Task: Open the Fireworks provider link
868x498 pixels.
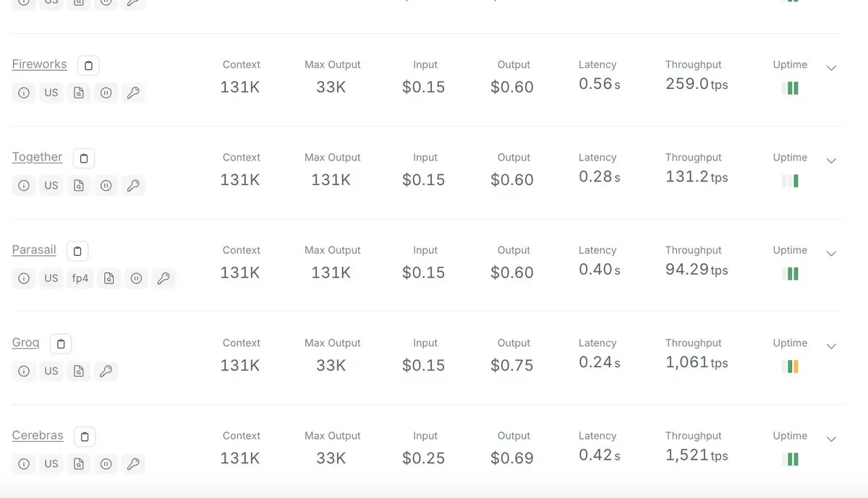Action: 39,64
